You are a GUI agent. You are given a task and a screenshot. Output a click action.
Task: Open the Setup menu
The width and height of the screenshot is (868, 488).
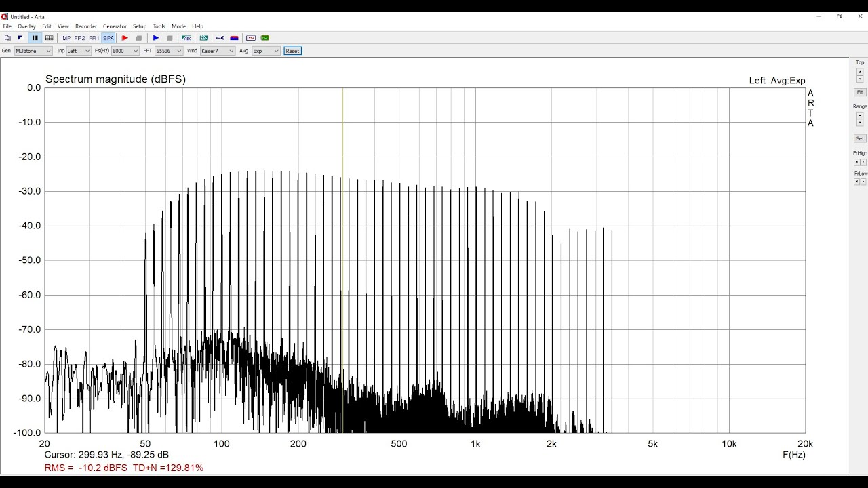coord(140,26)
